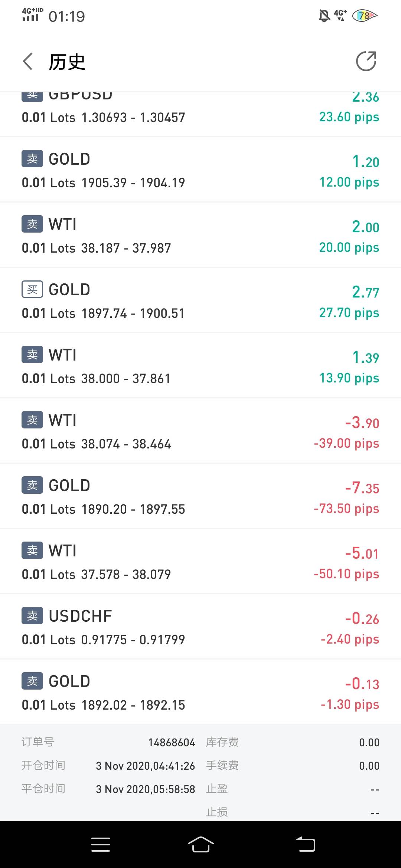The height and width of the screenshot is (868, 401).
Task: Tap the Android home navigation button
Action: point(200,845)
